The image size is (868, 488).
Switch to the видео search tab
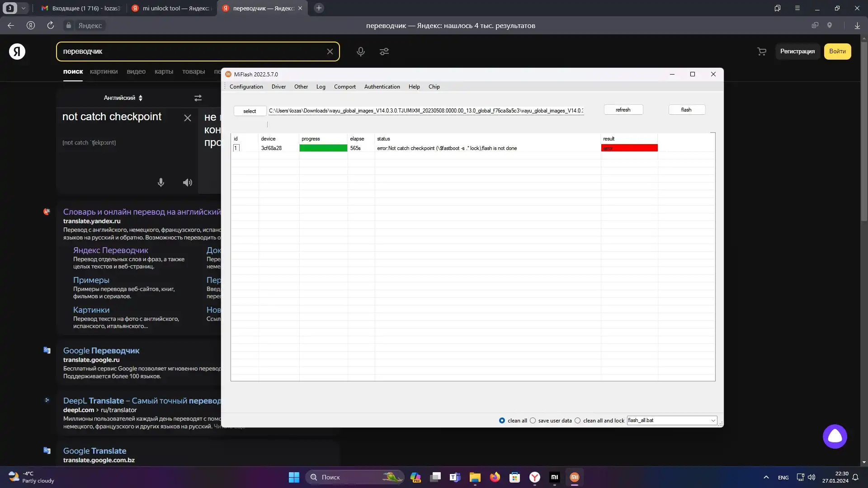(x=136, y=71)
